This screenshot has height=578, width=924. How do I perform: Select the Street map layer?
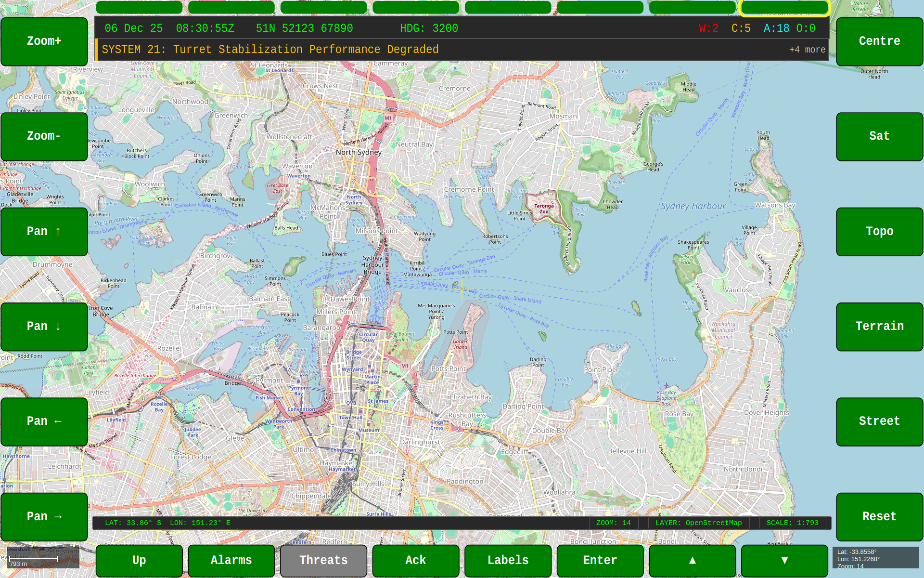(879, 421)
